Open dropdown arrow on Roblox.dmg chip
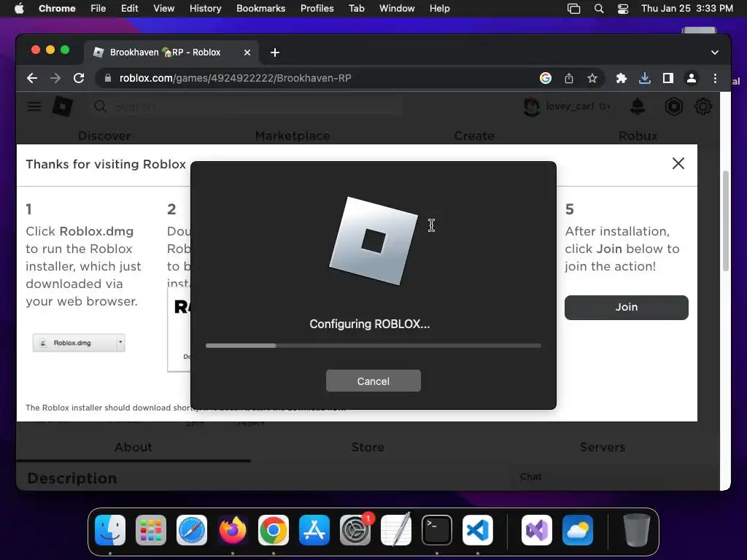This screenshot has width=747, height=560. (120, 343)
